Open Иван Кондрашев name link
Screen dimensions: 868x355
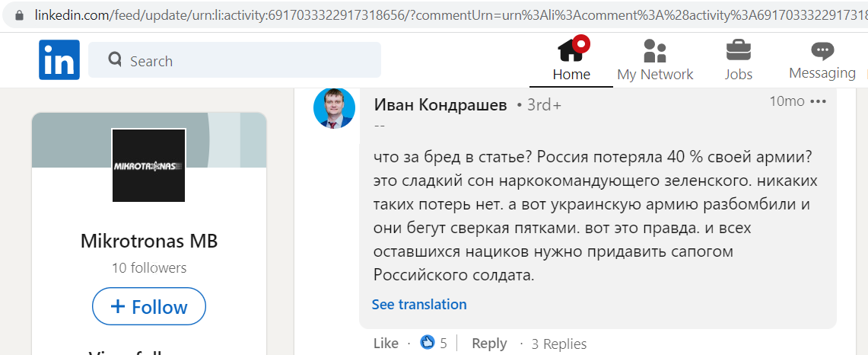pos(440,105)
